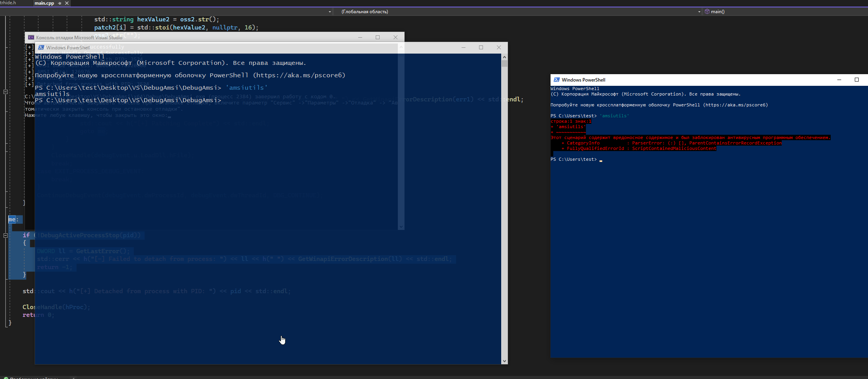868x379 pixels.
Task: Click the FullyQualifiedErrorId ScriptContainedMaliciousContent line
Action: [x=639, y=148]
